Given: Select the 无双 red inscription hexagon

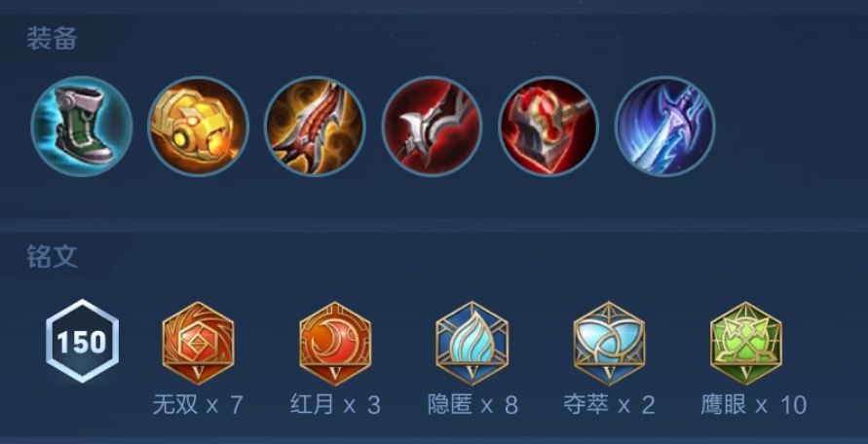Looking at the screenshot, I should (x=198, y=344).
